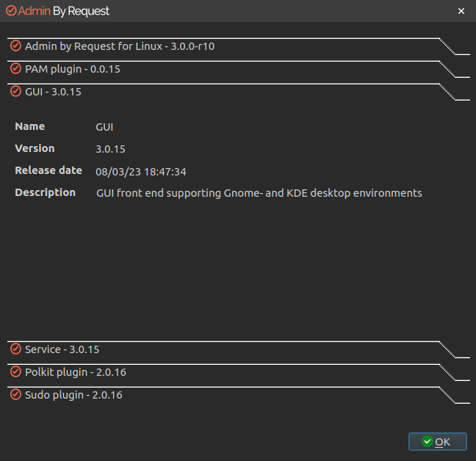The width and height of the screenshot is (476, 461).
Task: Select the release date '08/03/23 18:47:34'
Action: click(x=141, y=172)
